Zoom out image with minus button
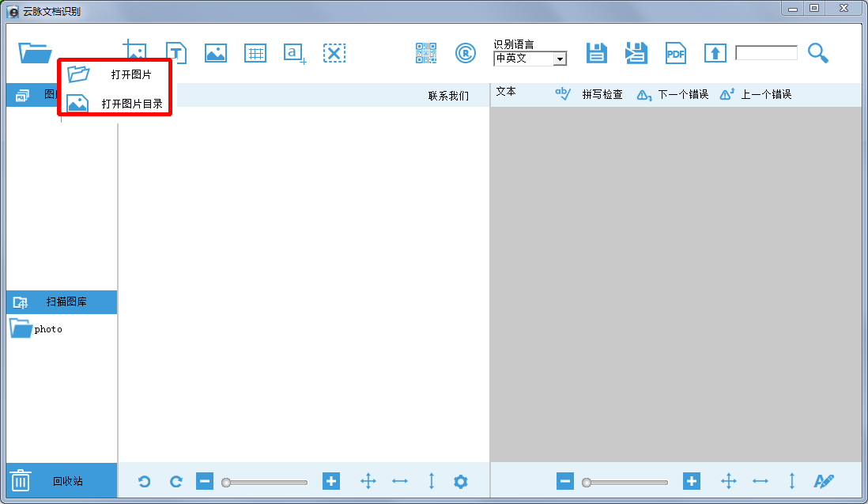The image size is (868, 504). click(x=204, y=481)
